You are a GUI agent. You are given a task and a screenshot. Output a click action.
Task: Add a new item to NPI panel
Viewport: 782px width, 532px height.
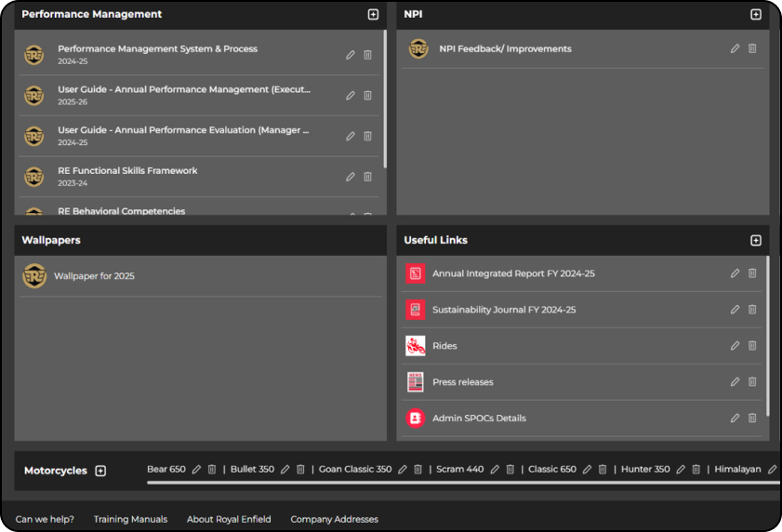(x=756, y=15)
